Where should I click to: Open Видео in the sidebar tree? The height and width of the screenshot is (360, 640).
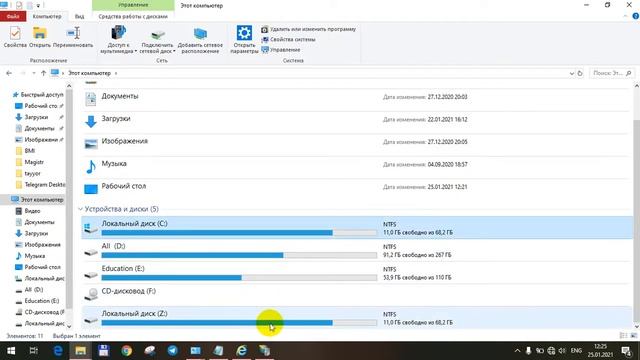pyautogui.click(x=32, y=211)
